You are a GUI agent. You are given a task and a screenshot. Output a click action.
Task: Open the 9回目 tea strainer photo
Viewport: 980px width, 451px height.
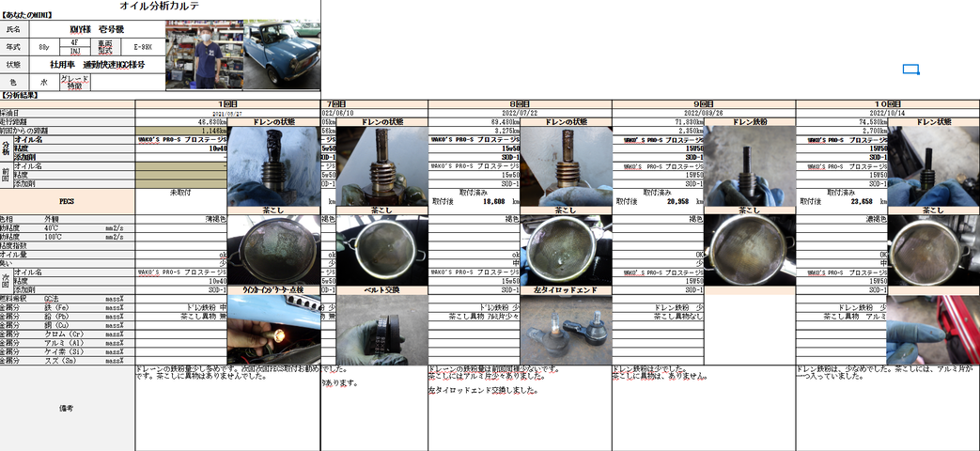coord(750,250)
